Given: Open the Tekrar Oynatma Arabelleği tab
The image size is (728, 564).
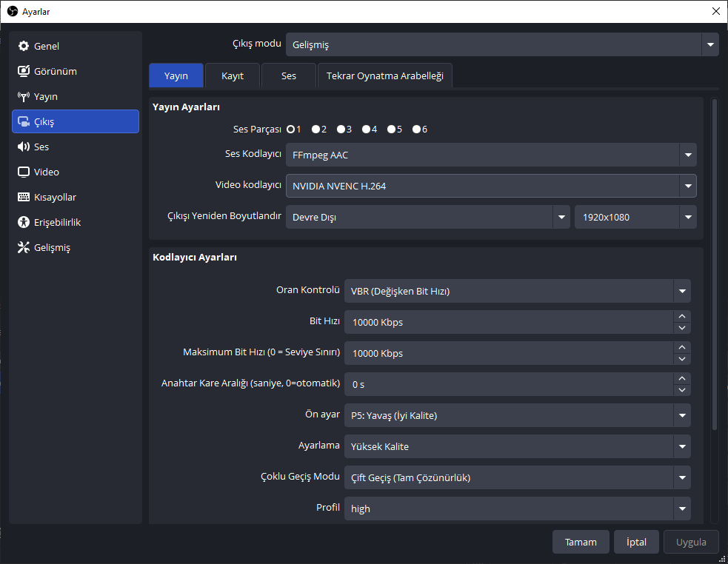Looking at the screenshot, I should point(385,75).
